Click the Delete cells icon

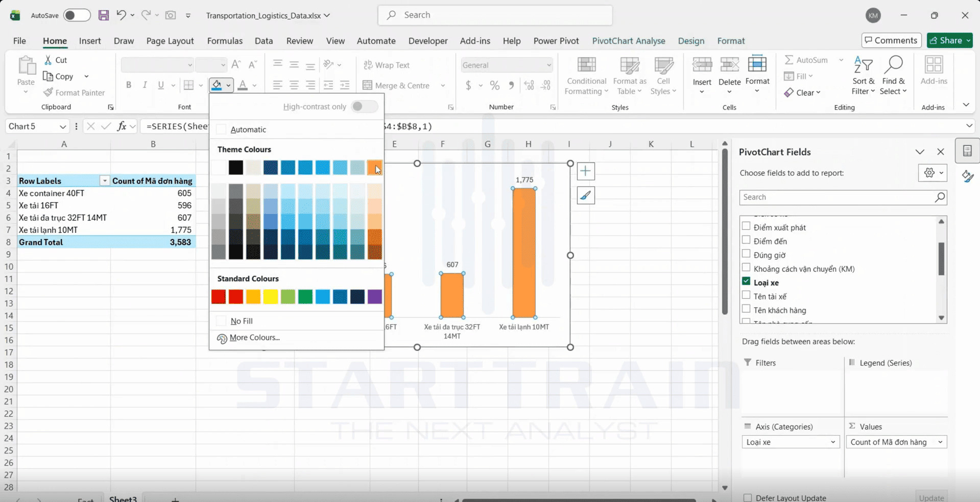pos(729,65)
